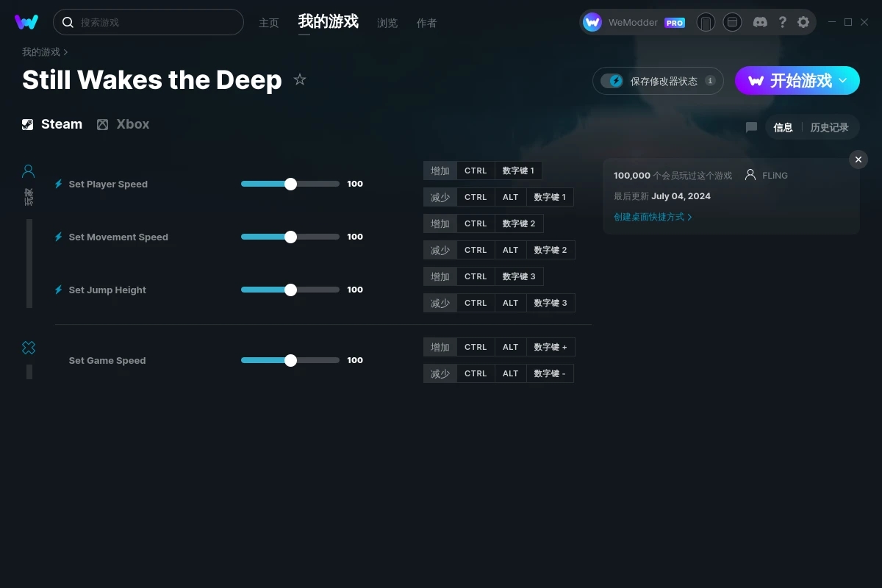Open the Creators tab
Image resolution: width=882 pixels, height=588 pixels.
426,23
